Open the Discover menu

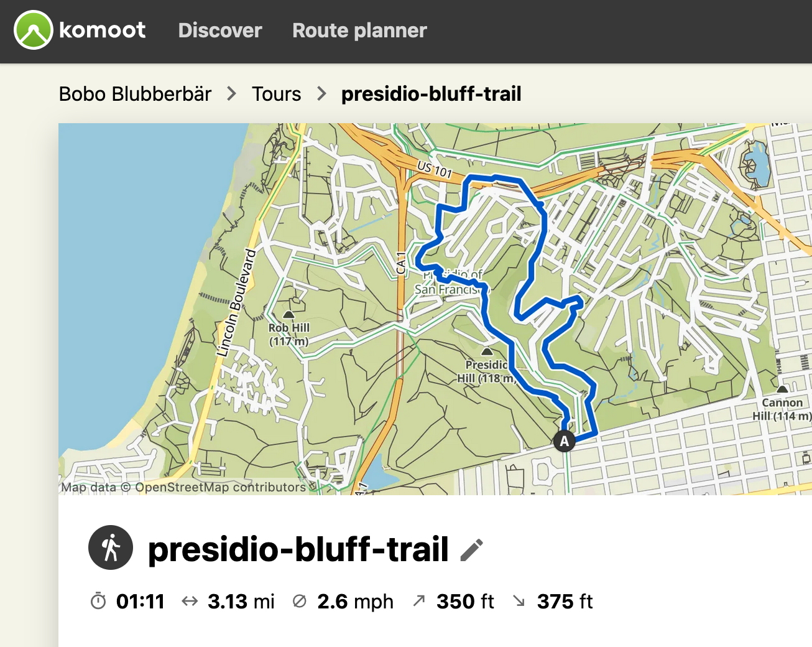pos(220,30)
